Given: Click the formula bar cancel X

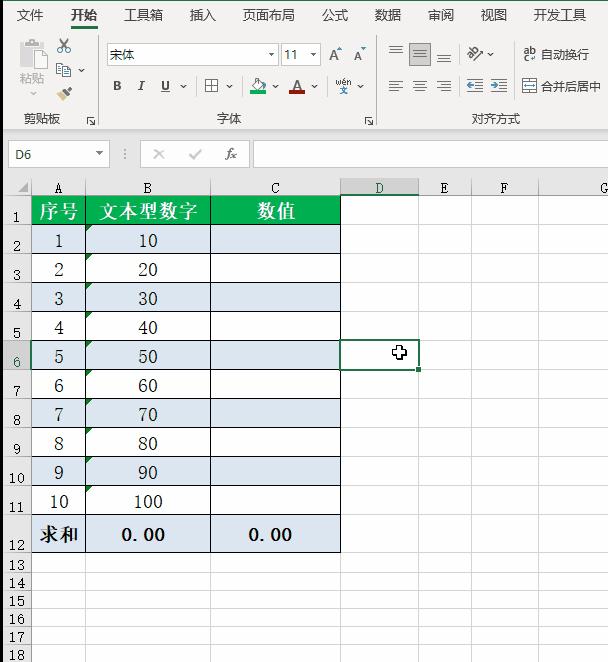Looking at the screenshot, I should pyautogui.click(x=159, y=154).
